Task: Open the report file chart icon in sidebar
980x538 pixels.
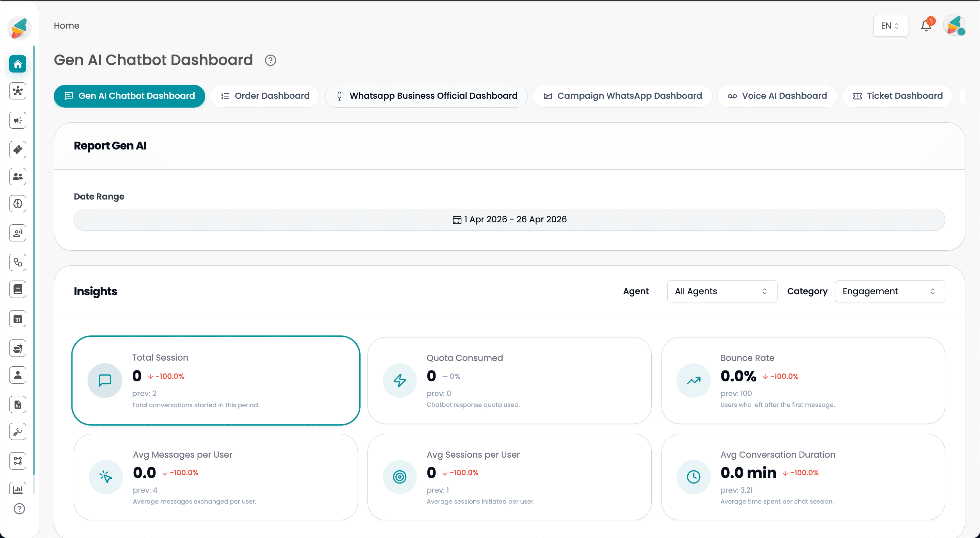Action: pyautogui.click(x=18, y=405)
